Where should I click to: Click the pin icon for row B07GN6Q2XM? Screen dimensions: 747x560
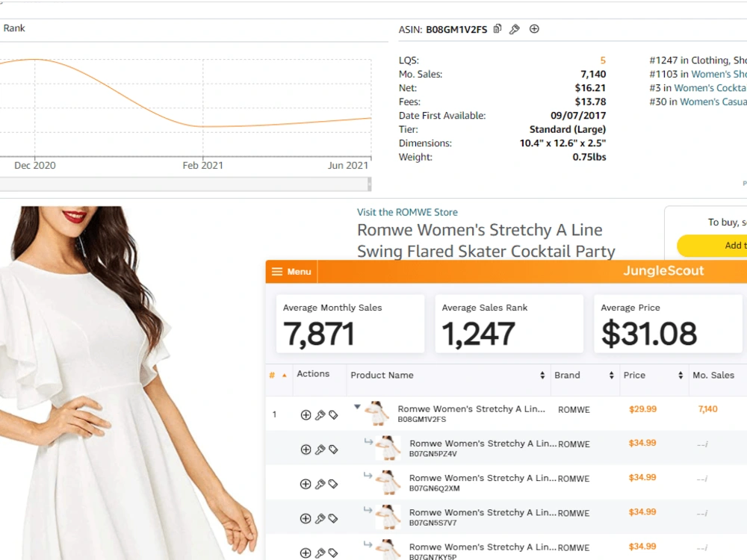(x=320, y=485)
